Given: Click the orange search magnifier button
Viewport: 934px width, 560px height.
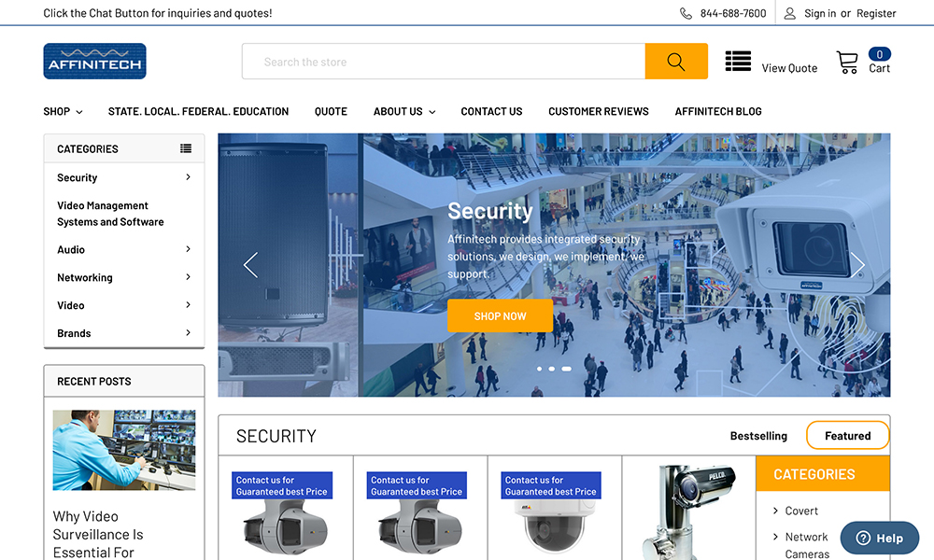Looking at the screenshot, I should click(676, 62).
